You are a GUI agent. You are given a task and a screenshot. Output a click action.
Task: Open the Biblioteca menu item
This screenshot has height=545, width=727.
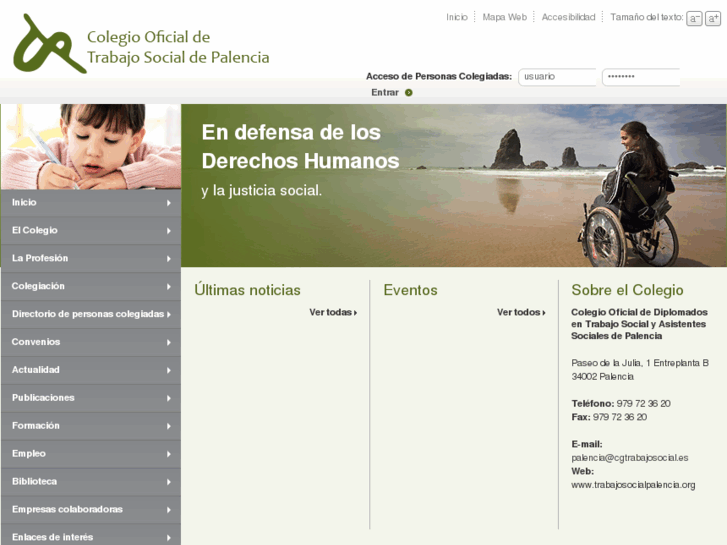91,481
